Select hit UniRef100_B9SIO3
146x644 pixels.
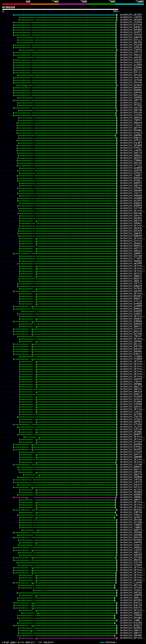coord(131,70)
